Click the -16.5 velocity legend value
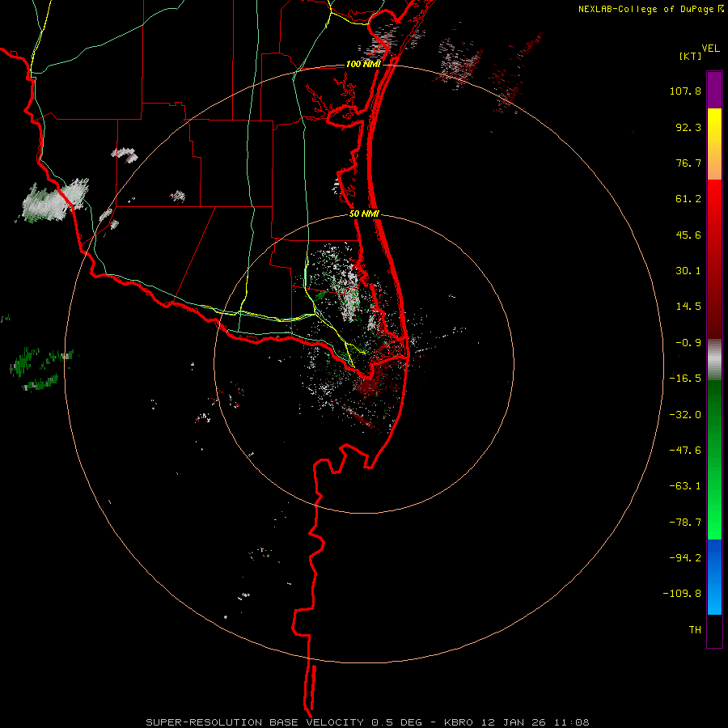Image resolution: width=728 pixels, height=728 pixels. point(685,379)
